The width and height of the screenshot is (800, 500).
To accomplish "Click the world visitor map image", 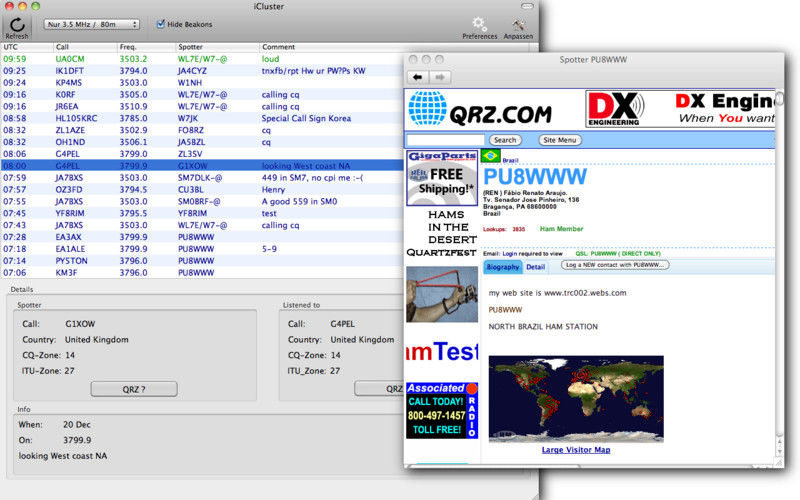I will tap(576, 398).
